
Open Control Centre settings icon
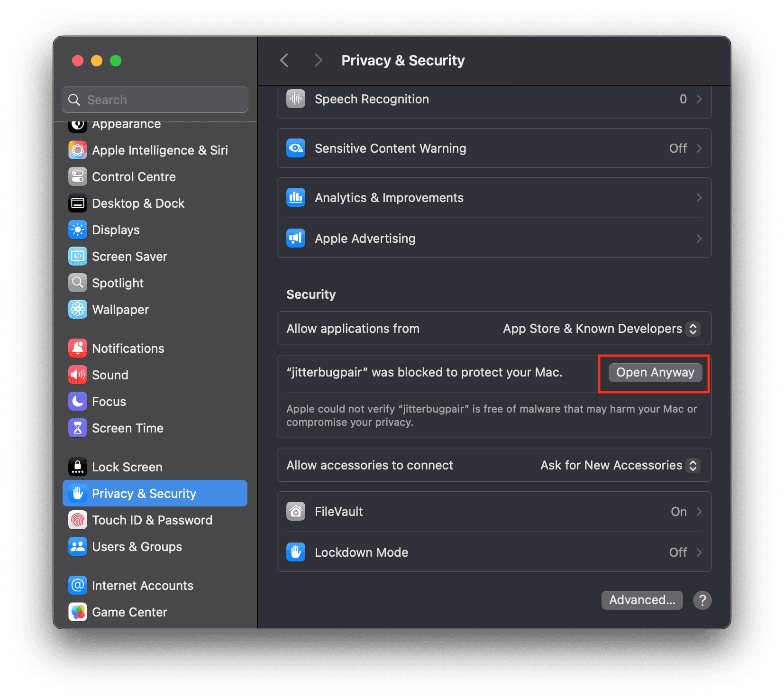click(x=78, y=177)
